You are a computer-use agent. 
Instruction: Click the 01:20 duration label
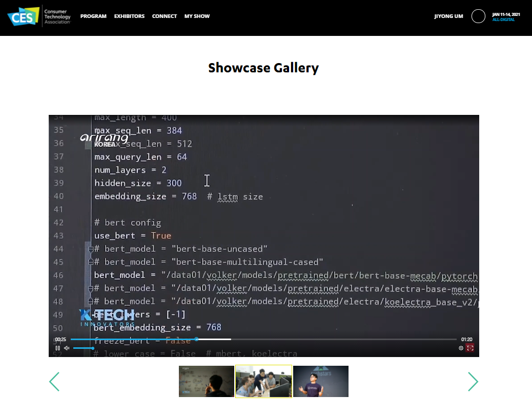[x=466, y=339]
